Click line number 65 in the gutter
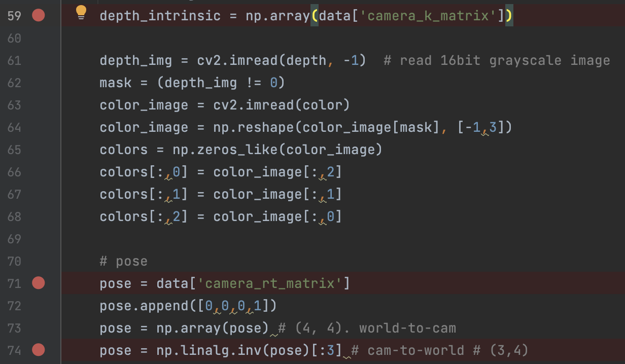 click(14, 150)
